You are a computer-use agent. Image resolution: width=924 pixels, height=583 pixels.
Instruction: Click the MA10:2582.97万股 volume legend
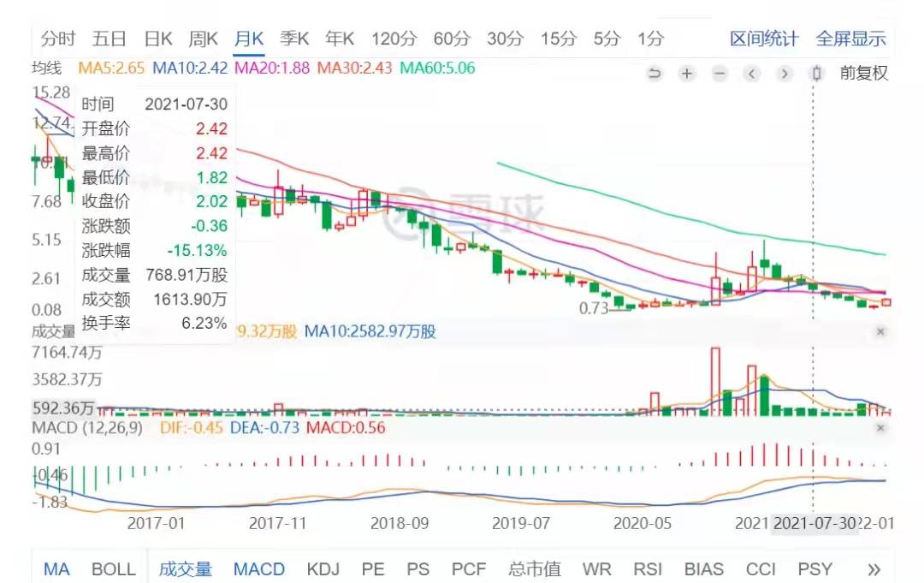coord(370,332)
